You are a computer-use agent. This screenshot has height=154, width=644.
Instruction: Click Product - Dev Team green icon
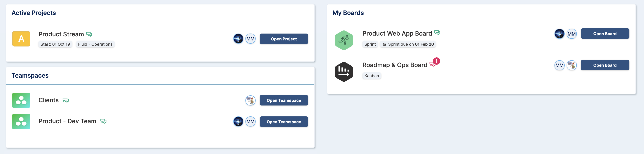(21, 121)
